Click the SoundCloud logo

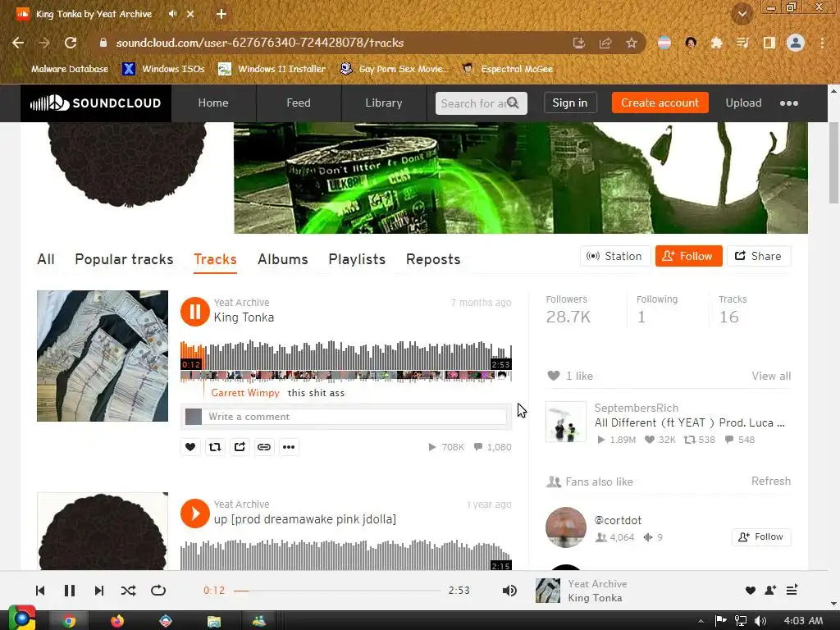click(x=96, y=103)
